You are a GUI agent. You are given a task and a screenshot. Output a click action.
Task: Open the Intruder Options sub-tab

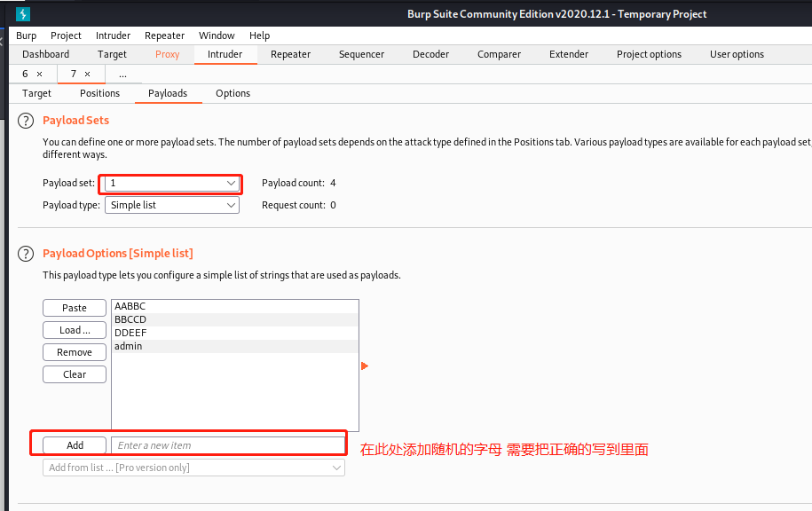click(233, 93)
